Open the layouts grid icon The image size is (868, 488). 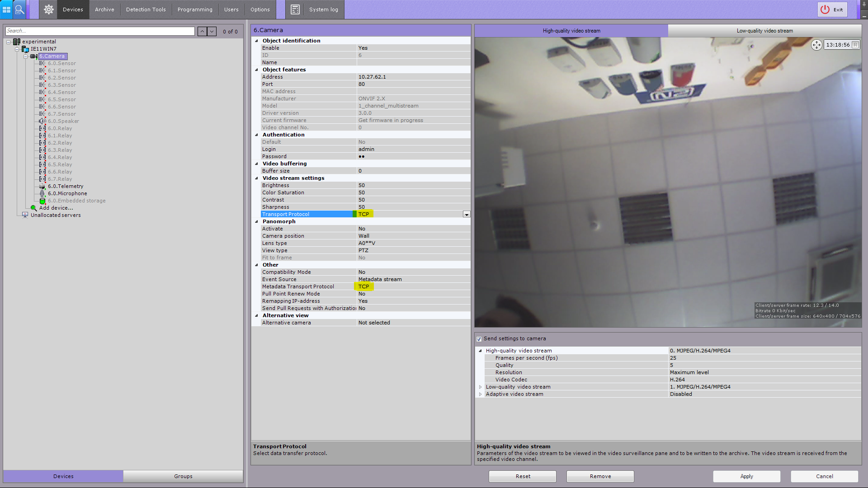(6, 9)
